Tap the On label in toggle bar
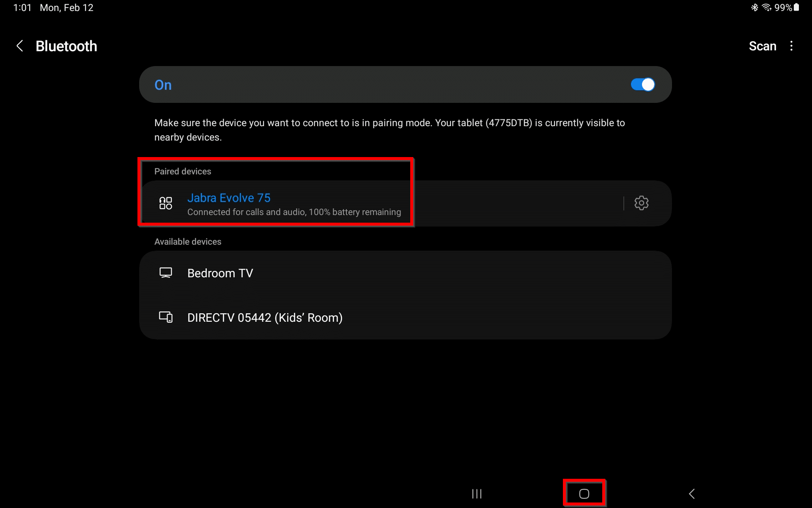 163,85
